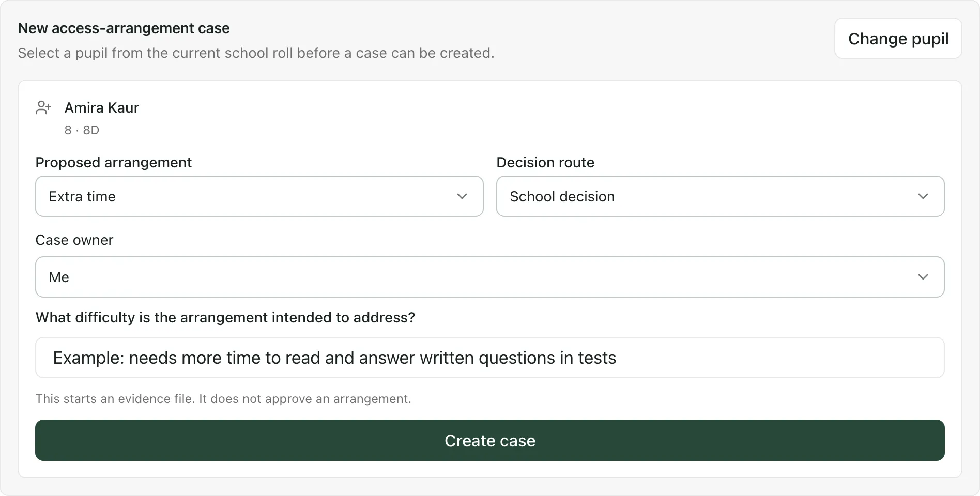Click the 'New access-arrangement case' heading
Image resolution: width=980 pixels, height=496 pixels.
point(124,28)
